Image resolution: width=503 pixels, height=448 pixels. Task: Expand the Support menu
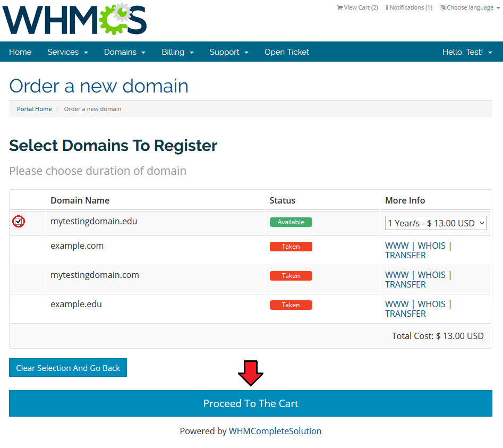pos(229,52)
